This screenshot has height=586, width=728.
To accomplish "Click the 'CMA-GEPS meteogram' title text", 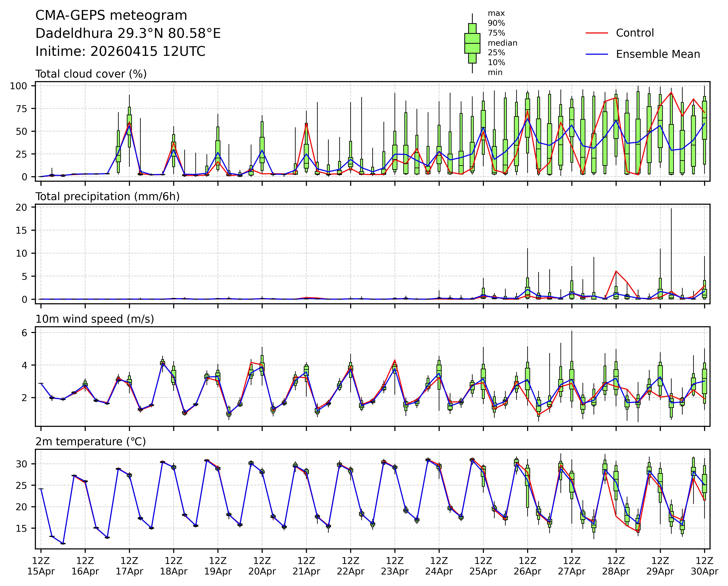I will pos(111,15).
